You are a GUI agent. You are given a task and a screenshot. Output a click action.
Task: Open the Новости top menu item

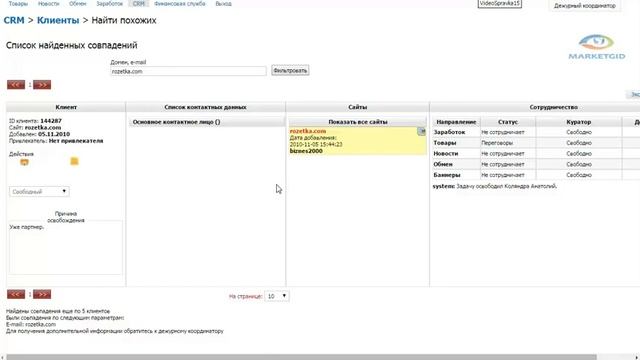click(x=49, y=4)
